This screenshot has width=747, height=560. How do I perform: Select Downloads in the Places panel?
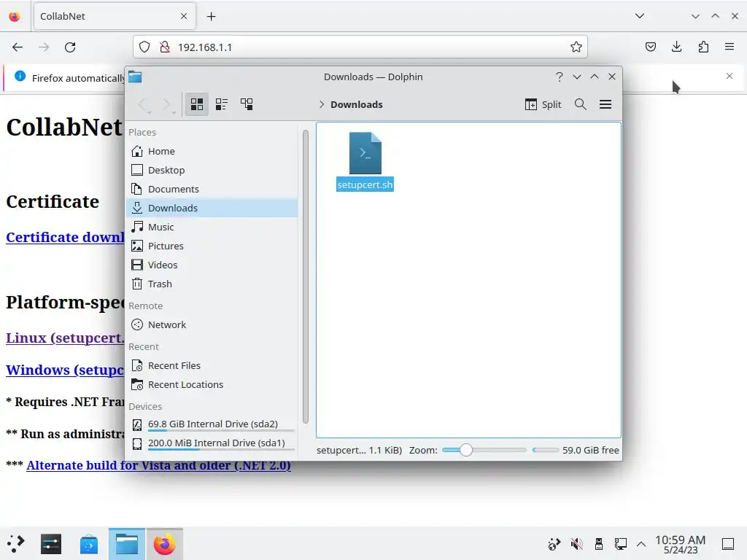212,208
